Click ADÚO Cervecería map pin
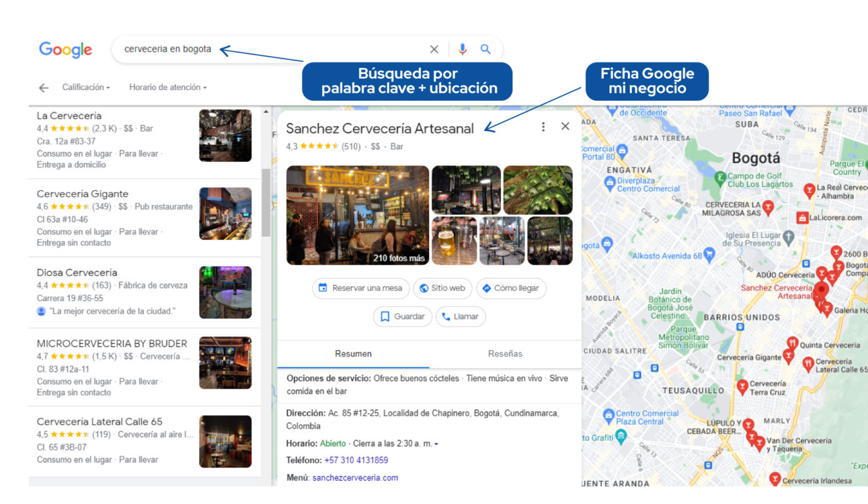 (x=821, y=273)
